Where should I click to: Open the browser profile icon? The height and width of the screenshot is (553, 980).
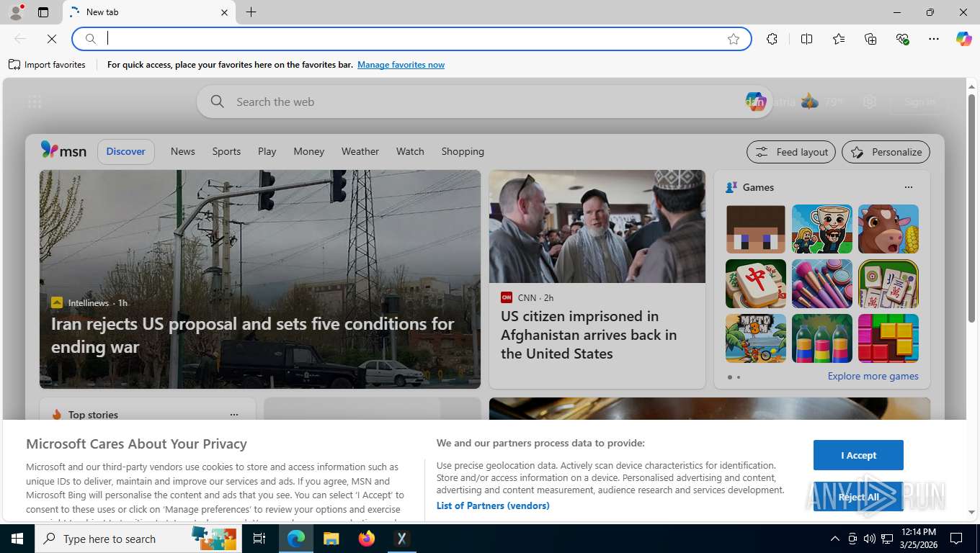[x=16, y=12]
